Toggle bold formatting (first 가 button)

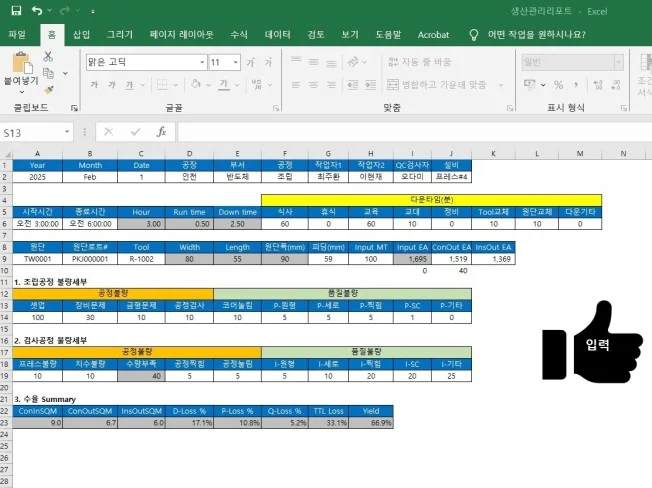[94, 85]
